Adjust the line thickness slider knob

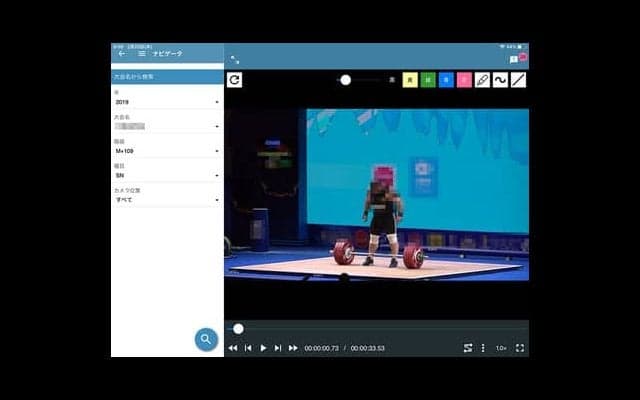point(345,80)
